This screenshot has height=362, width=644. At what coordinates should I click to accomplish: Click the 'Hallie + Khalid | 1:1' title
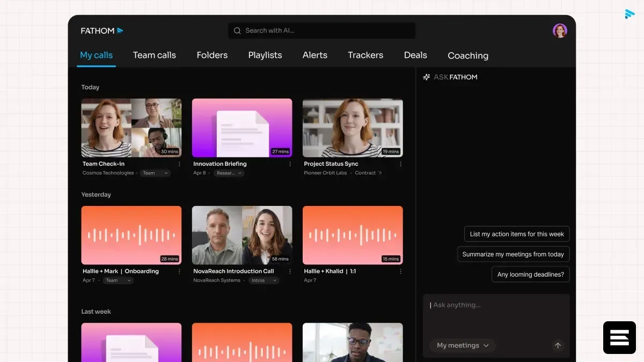click(x=330, y=271)
